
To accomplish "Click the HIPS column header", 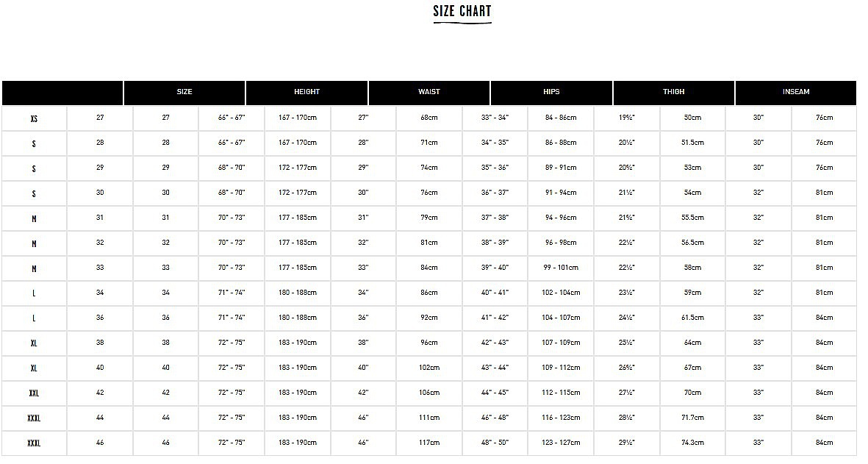I will [x=551, y=93].
